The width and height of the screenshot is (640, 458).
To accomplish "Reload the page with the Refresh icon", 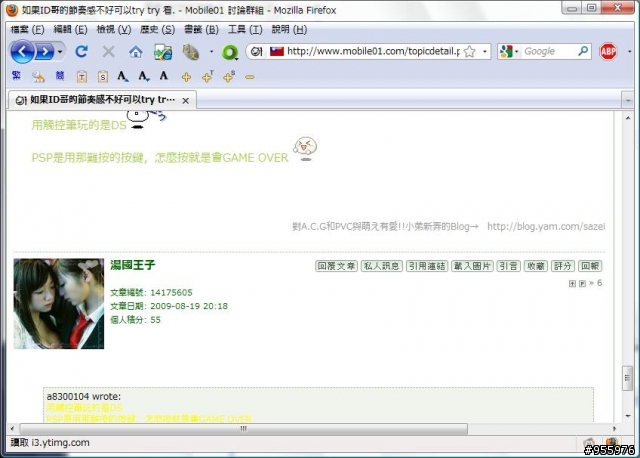I will [82, 51].
